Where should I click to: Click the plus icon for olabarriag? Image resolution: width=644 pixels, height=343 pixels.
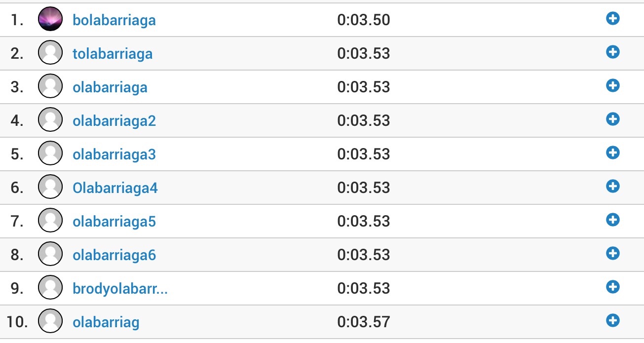[612, 321]
